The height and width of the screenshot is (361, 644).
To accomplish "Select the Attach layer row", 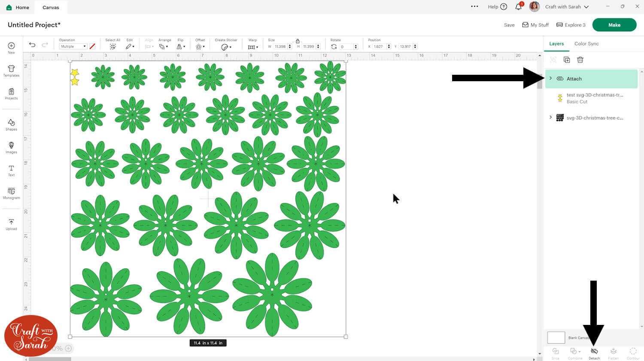I will (x=591, y=79).
